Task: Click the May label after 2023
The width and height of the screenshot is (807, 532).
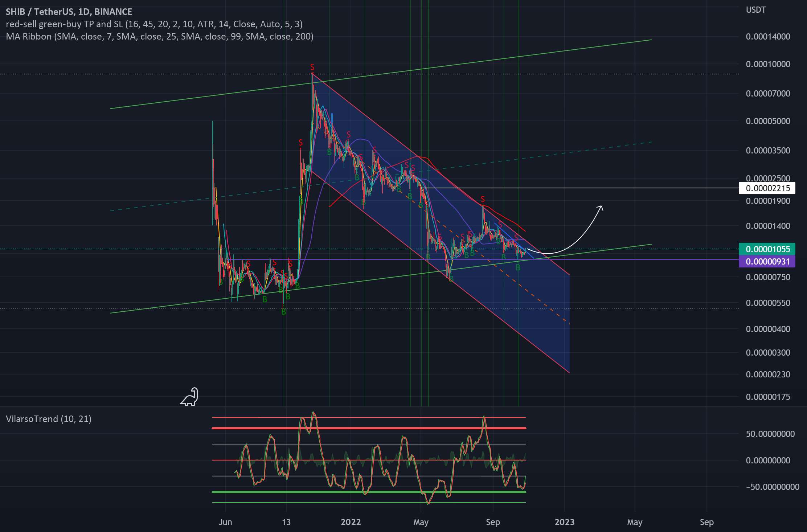Action: (635, 523)
